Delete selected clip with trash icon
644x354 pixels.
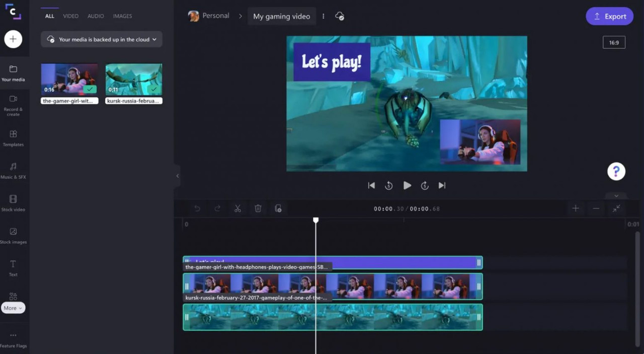click(258, 208)
